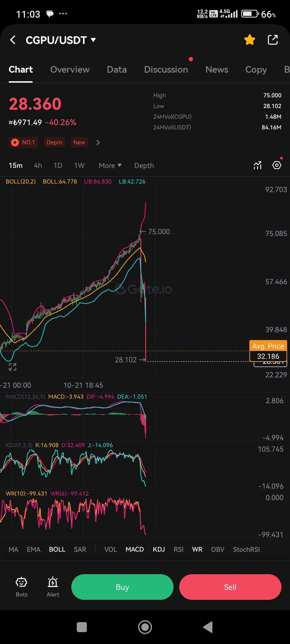Disable the WR sub-indicator
The image size is (290, 644).
[x=197, y=549]
